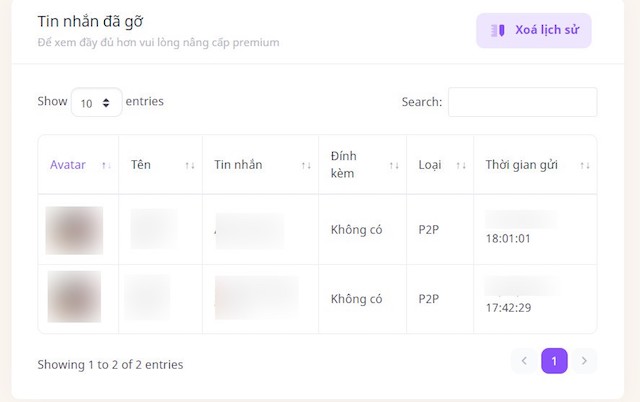Click the Tin nhắn column header label
This screenshot has width=640, height=402.
click(238, 165)
